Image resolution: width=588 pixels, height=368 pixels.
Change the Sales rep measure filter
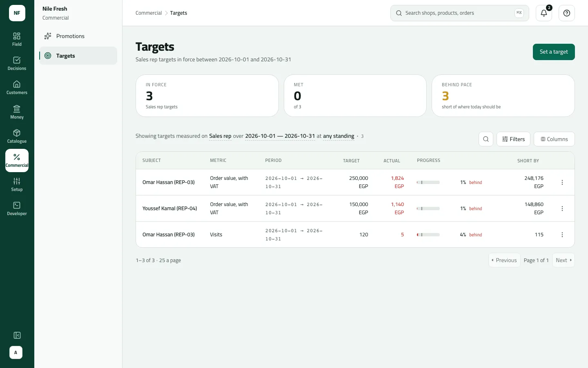(x=220, y=136)
